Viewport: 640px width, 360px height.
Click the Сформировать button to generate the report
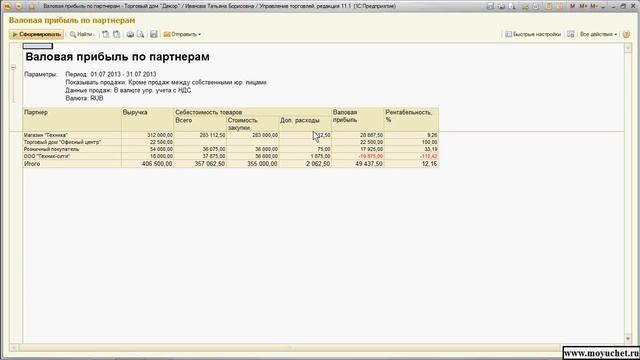[x=36, y=34]
